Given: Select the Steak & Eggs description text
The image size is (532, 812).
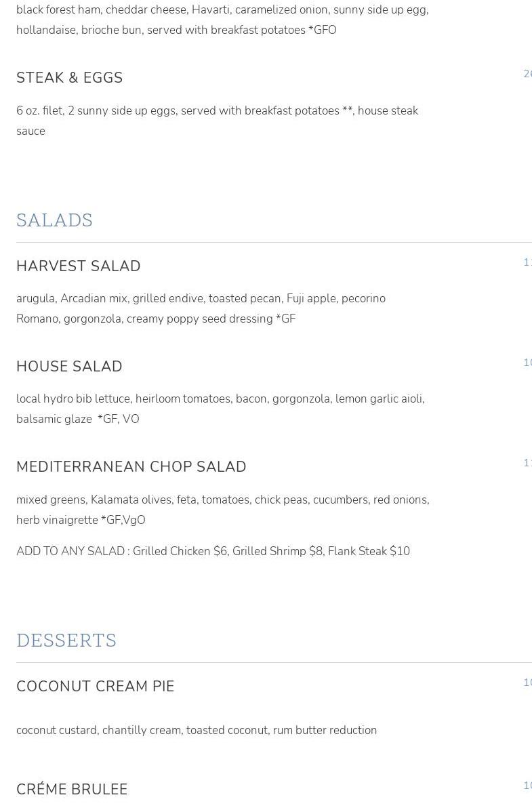Looking at the screenshot, I should coord(217,121).
